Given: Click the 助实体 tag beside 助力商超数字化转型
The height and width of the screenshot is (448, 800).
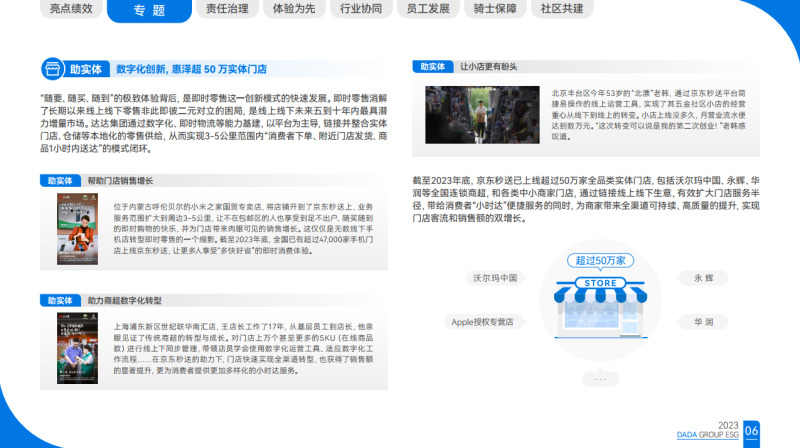Looking at the screenshot, I should pos(60,301).
